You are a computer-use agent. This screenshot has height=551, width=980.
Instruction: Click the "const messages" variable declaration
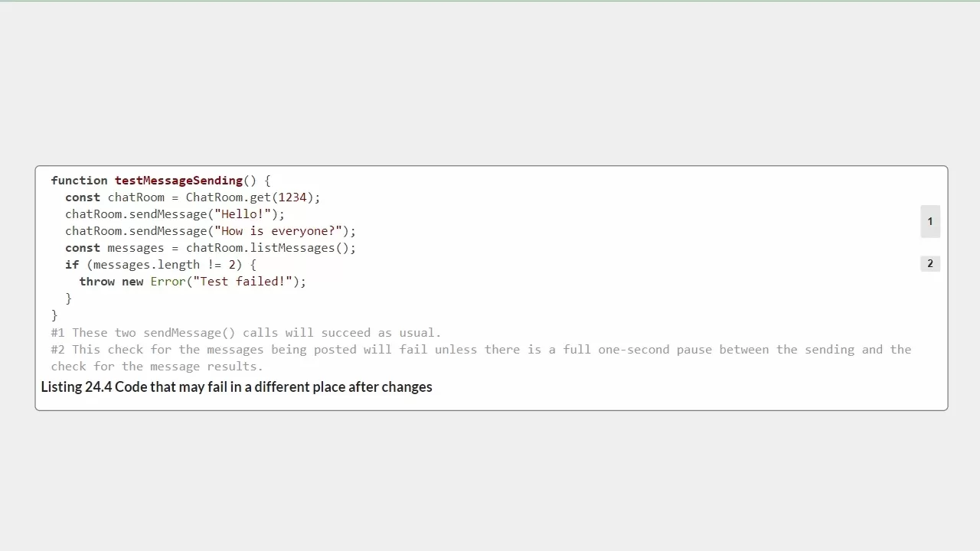115,248
